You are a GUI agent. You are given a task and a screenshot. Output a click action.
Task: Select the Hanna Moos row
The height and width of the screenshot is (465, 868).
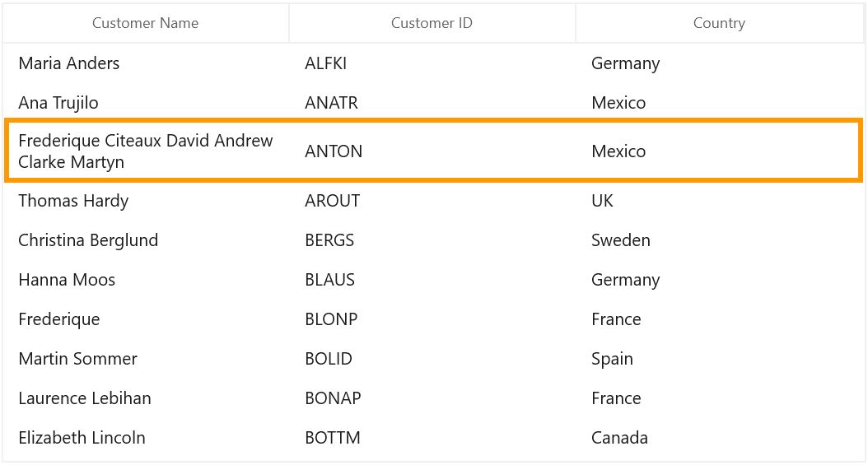[x=433, y=280]
